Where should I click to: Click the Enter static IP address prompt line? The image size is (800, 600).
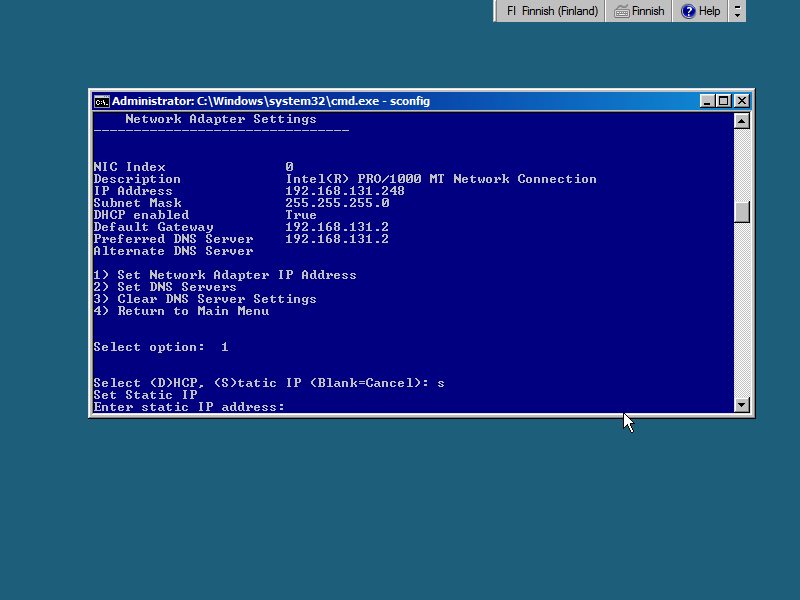(189, 407)
